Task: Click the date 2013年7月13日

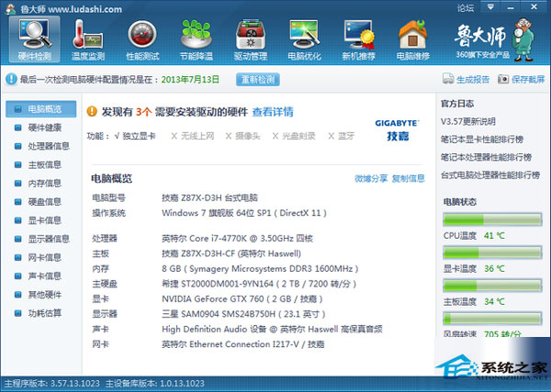Action: pos(190,79)
